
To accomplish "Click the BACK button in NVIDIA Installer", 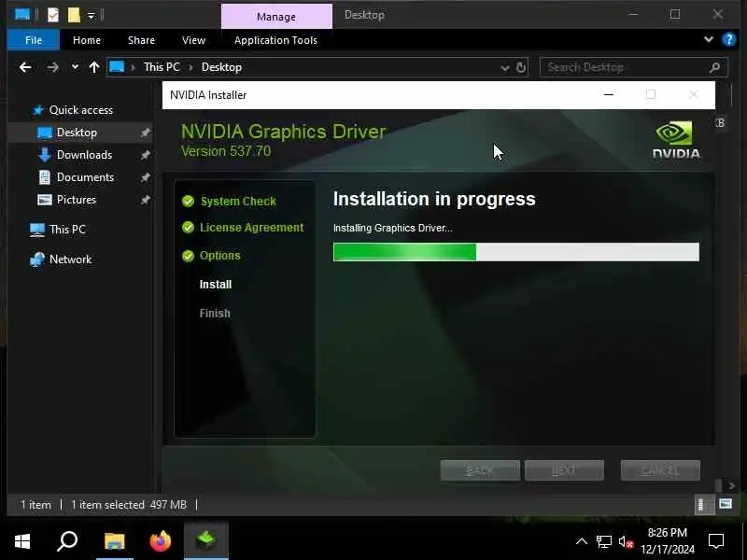I will [x=480, y=470].
